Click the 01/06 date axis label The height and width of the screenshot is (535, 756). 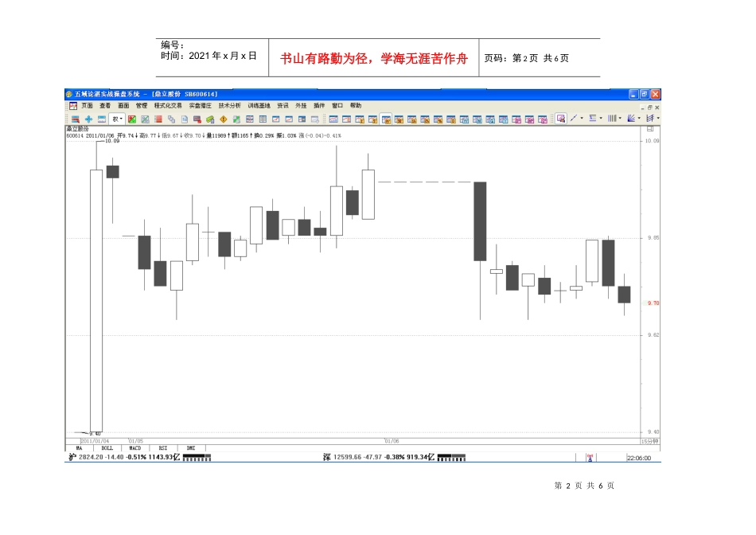[x=392, y=441]
